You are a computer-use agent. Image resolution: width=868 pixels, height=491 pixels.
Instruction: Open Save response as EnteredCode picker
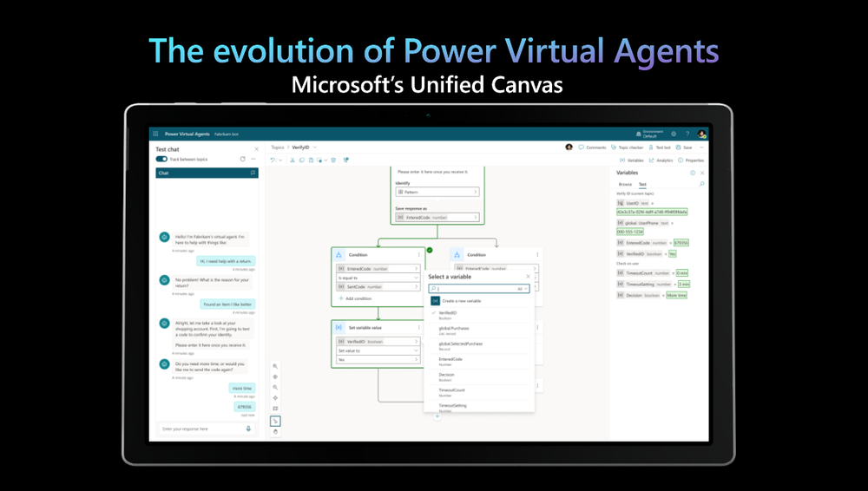point(437,218)
